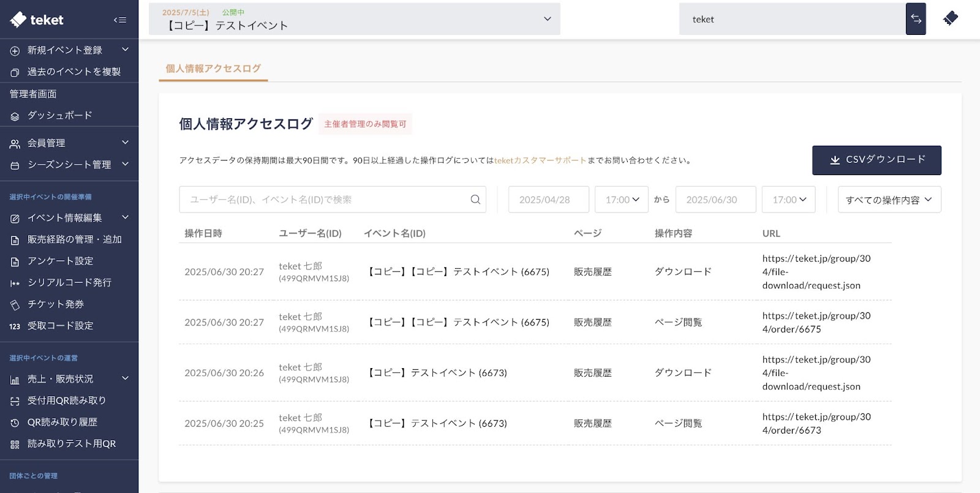Image resolution: width=980 pixels, height=493 pixels.
Task: Click the history icon beside QR読み取り履歴
Action: [x=15, y=423]
